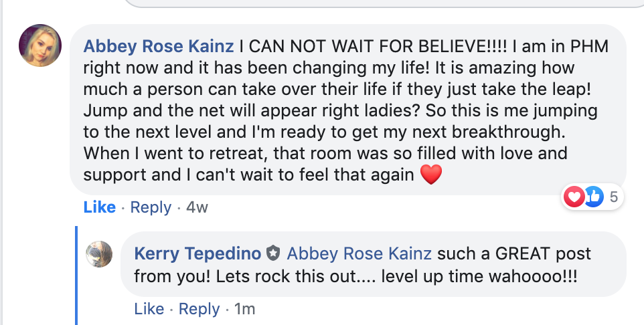This screenshot has width=644, height=325.
Task: Open the 4w timestamp link
Action: point(197,207)
